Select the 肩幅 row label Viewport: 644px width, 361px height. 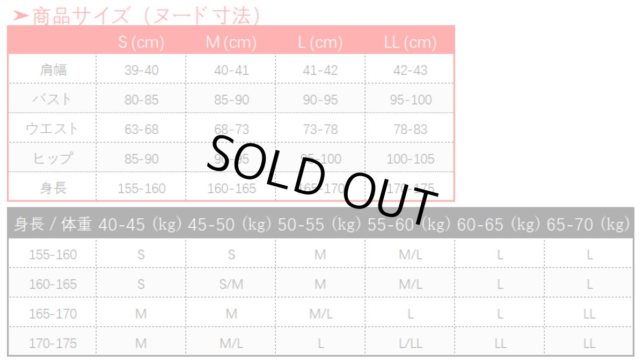53,70
